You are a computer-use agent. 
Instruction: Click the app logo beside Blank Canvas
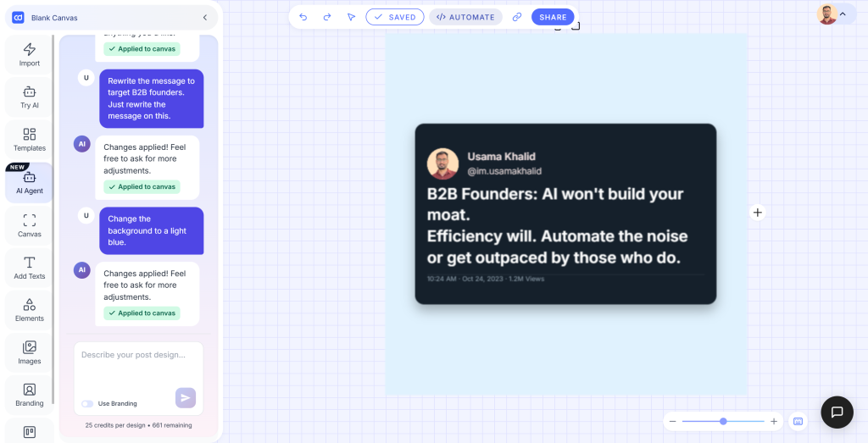click(19, 18)
